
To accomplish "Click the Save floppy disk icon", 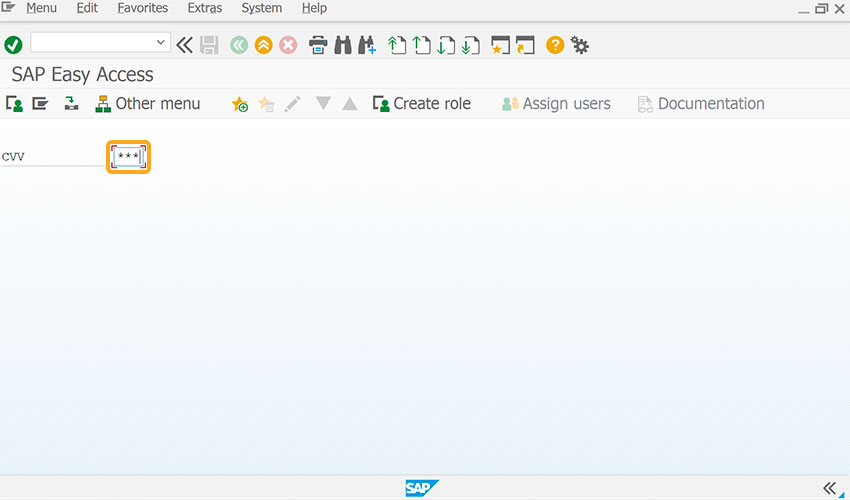I will pos(209,45).
